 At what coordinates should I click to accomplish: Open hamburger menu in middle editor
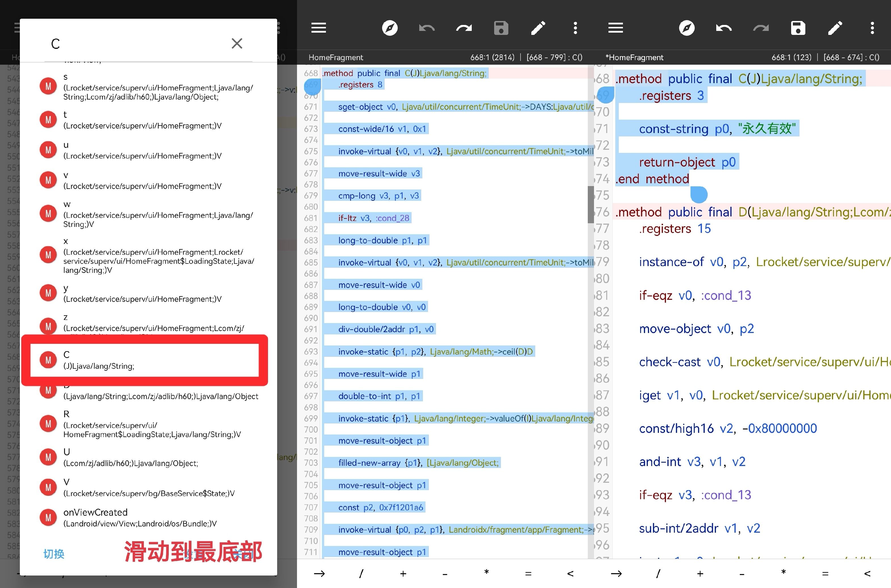[x=319, y=28]
